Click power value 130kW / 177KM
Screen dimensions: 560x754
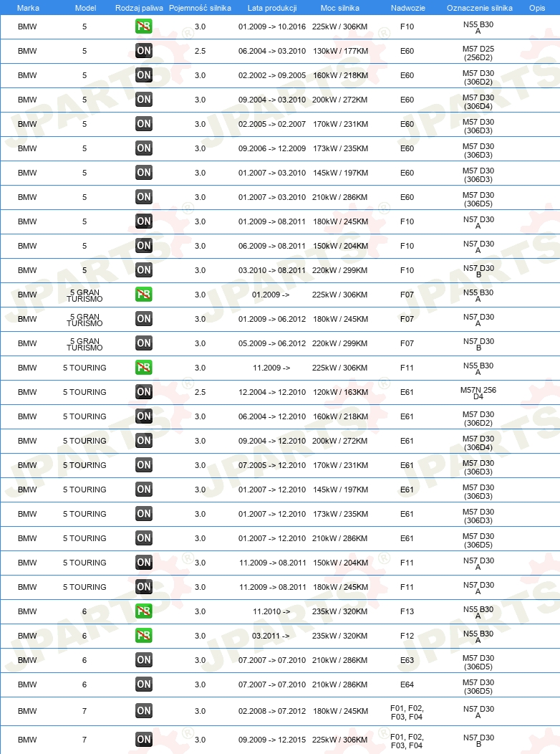(341, 51)
